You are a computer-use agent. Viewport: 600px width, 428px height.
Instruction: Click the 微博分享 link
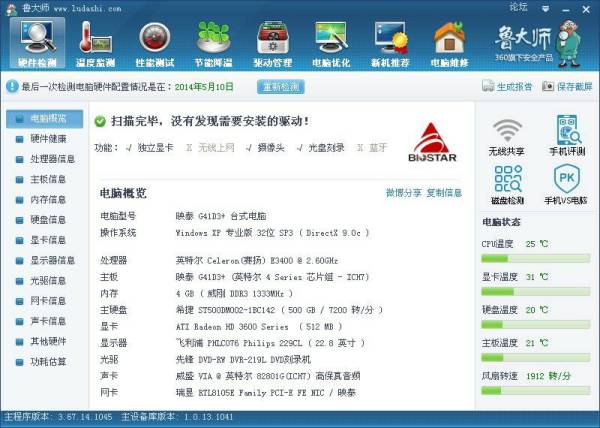click(403, 193)
